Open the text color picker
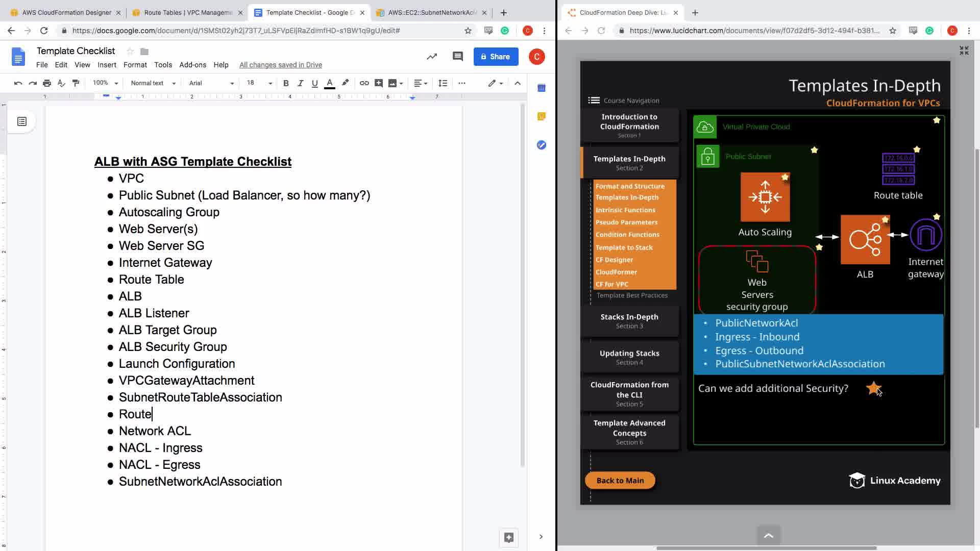Screen dimensions: 980x551 click(x=330, y=83)
